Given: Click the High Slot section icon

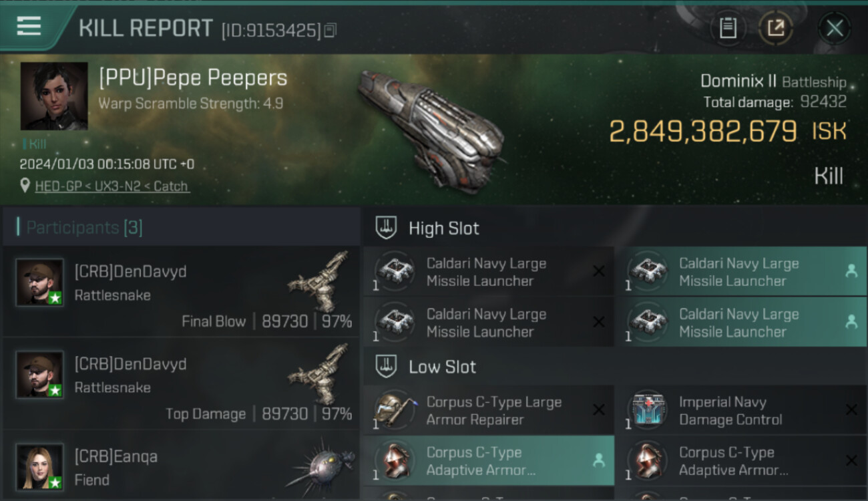Looking at the screenshot, I should tap(386, 228).
